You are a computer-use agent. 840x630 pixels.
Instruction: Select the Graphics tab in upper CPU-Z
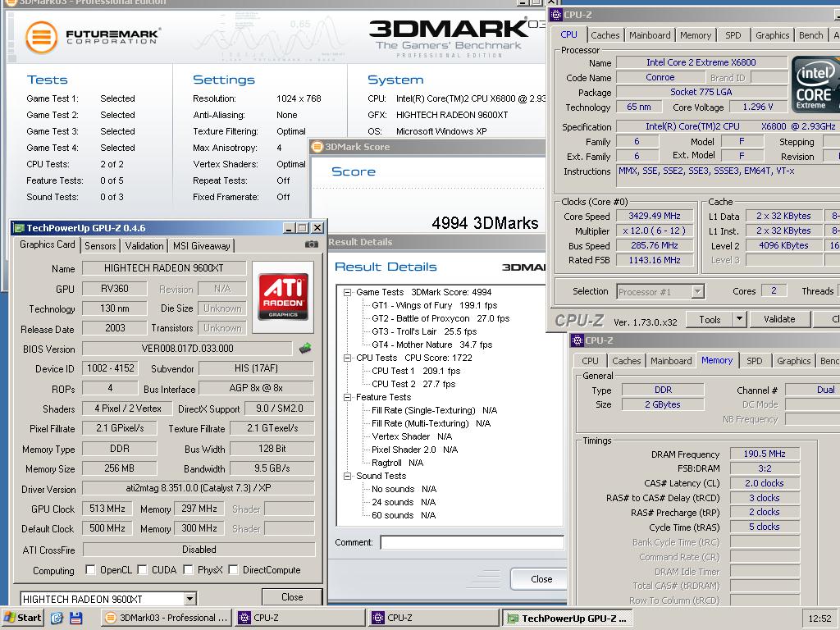point(772,35)
